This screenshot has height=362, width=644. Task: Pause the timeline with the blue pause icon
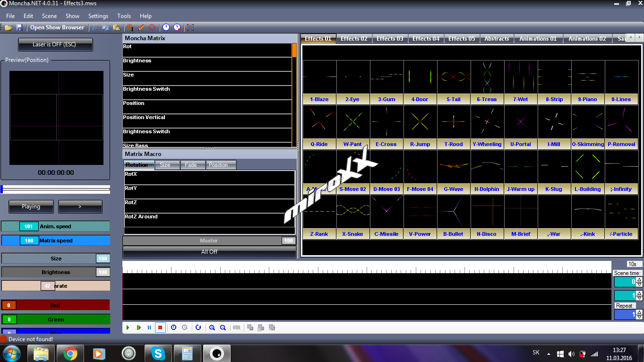tap(149, 327)
